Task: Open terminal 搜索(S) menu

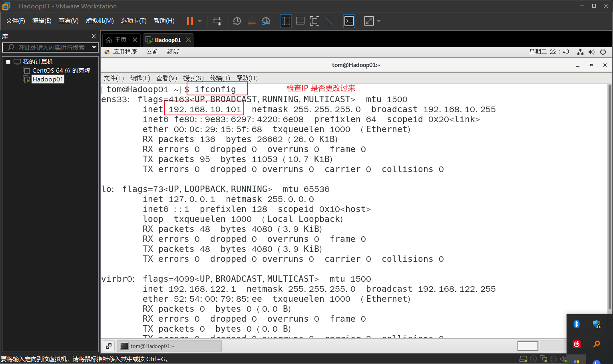Action: pyautogui.click(x=193, y=78)
